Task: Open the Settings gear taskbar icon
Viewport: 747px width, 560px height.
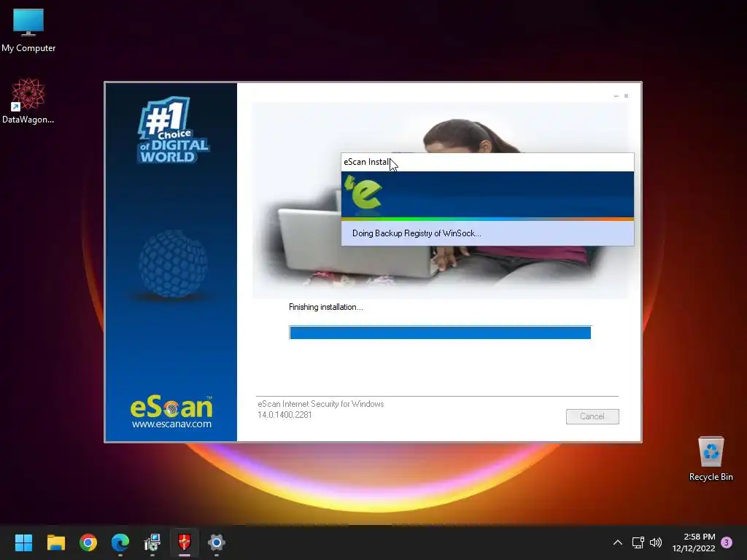Action: (x=216, y=542)
